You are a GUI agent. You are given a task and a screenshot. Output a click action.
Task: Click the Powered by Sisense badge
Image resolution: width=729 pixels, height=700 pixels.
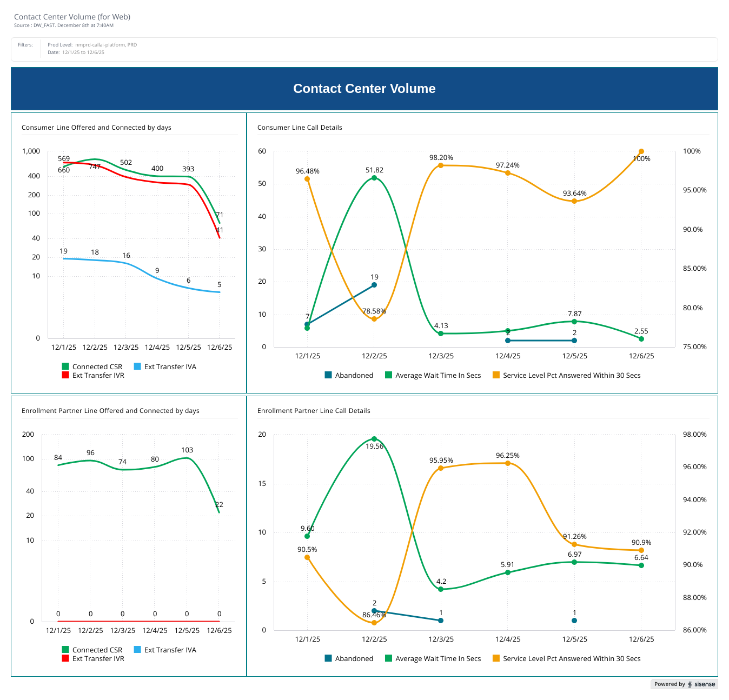coord(684,684)
